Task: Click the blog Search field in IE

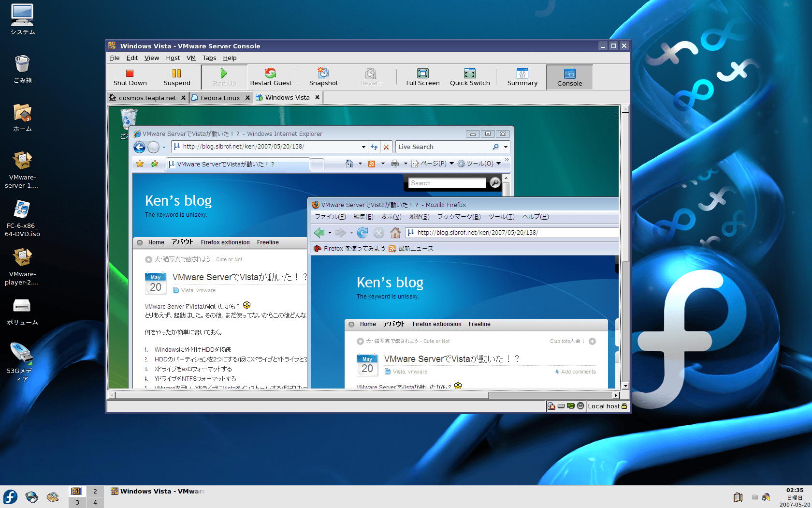Action: tap(447, 183)
